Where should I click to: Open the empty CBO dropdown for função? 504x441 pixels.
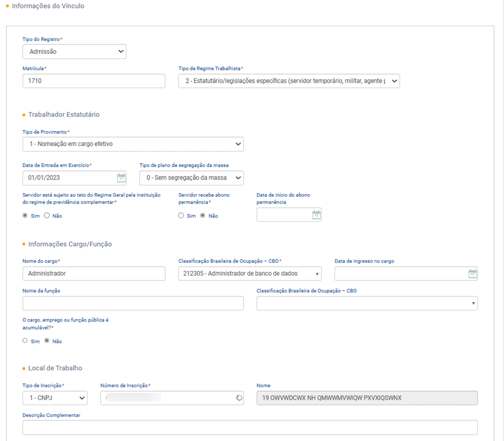click(x=367, y=303)
